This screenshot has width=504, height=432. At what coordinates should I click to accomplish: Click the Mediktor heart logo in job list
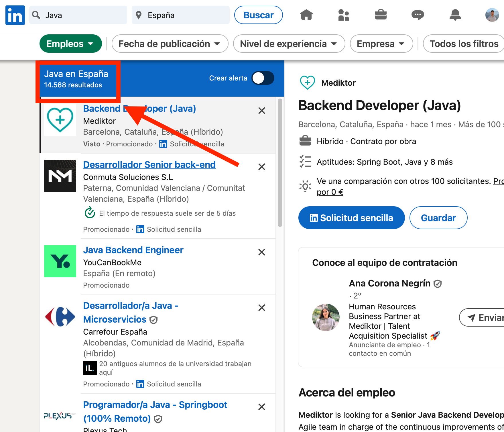60,120
